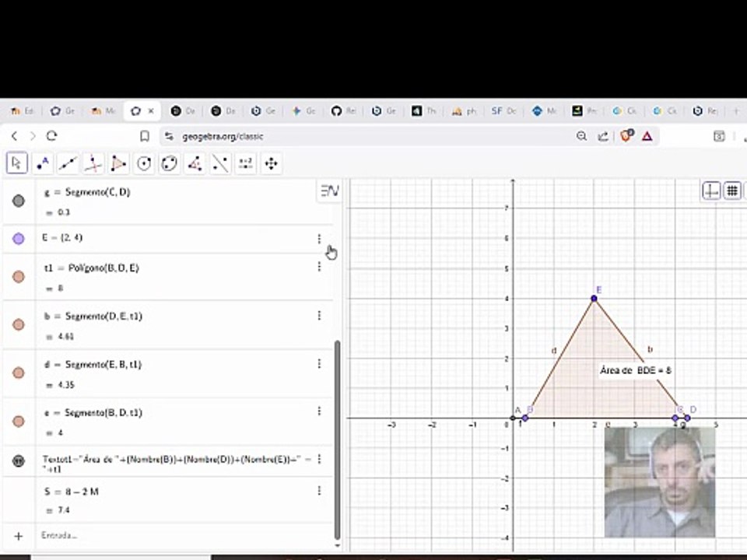747x560 pixels.
Task: Select point B on the x-axis
Action: click(525, 418)
